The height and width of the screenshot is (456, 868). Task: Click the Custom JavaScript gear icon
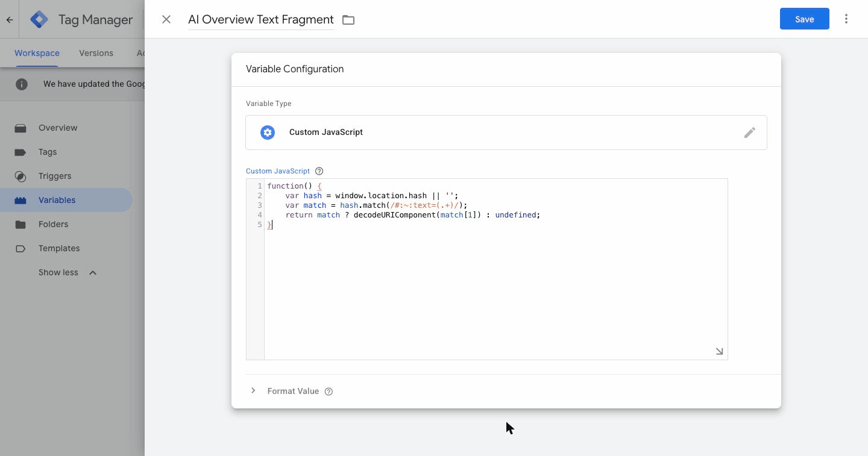click(268, 133)
